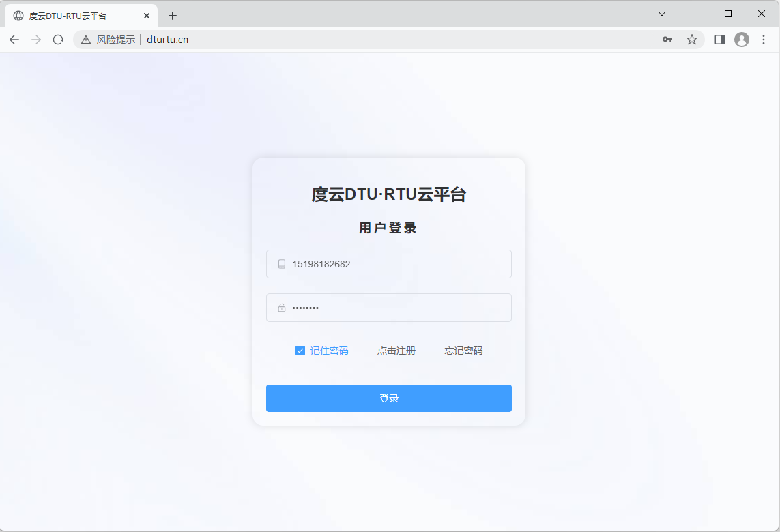Open the browser side panel icon
The image size is (780, 532).
pos(719,40)
